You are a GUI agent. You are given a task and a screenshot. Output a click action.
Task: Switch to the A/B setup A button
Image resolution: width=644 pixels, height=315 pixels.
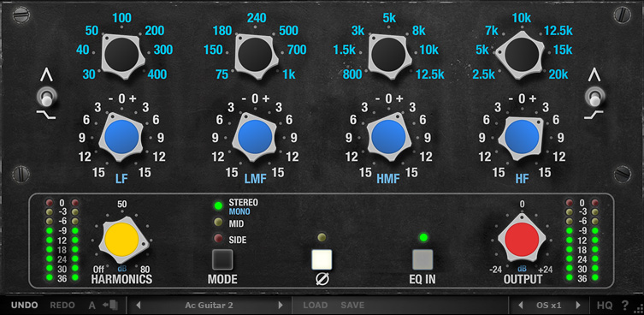tap(92, 305)
